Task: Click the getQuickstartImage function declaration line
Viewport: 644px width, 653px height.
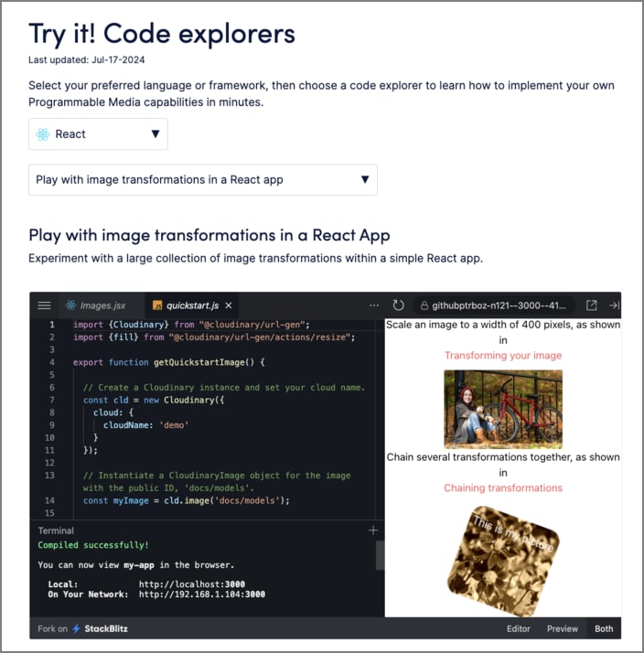Action: pos(168,362)
